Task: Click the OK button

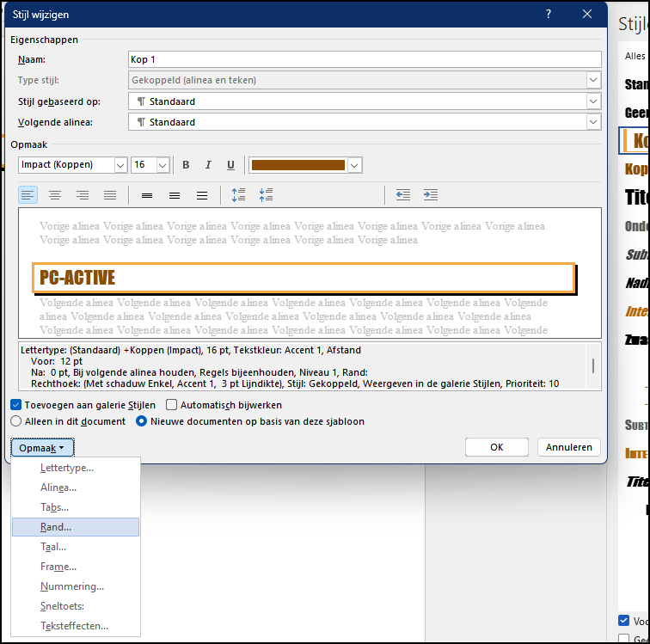Action: 497,447
